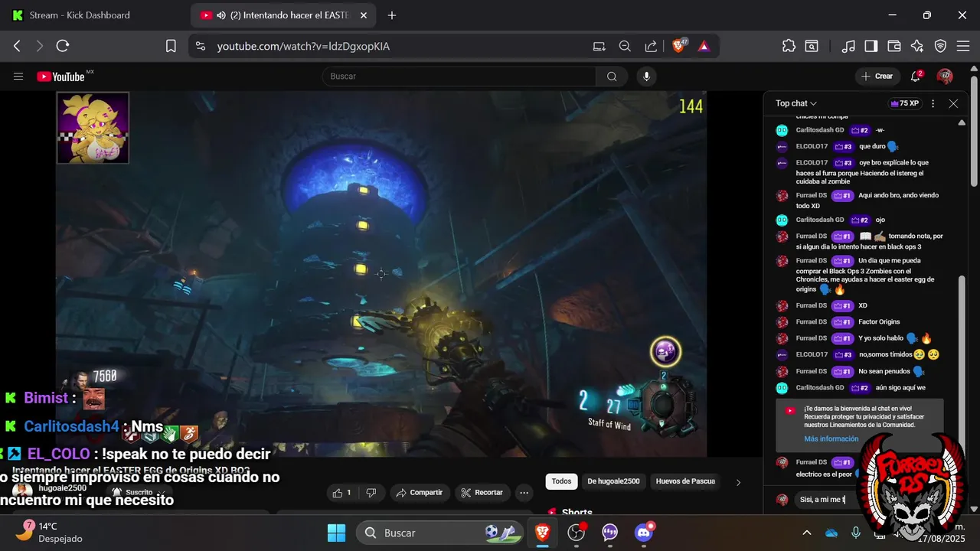Bookmark this page
The width and height of the screenshot is (980, 551).
pos(171,46)
